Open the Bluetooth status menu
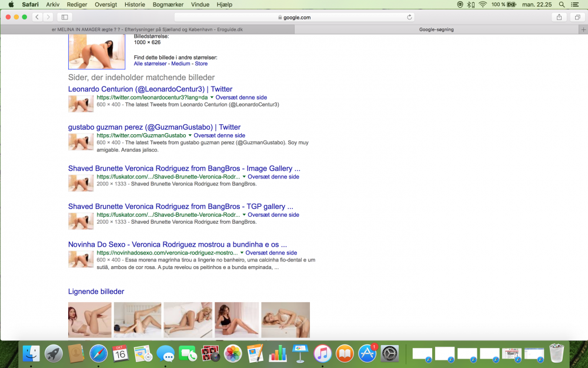This screenshot has height=368, width=588. click(x=470, y=5)
